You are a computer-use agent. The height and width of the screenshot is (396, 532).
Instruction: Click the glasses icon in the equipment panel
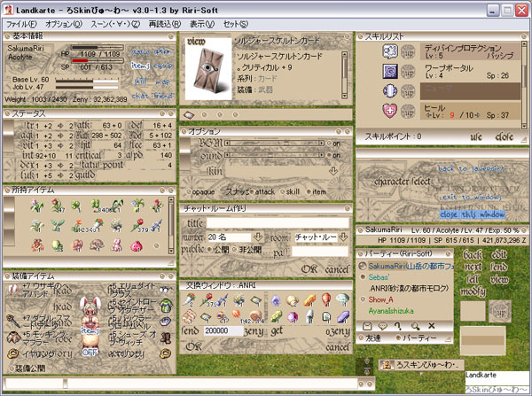(x=166, y=290)
